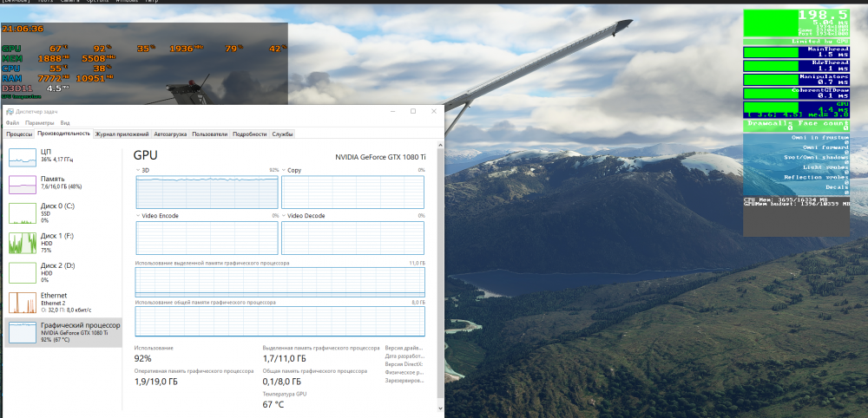Click the Диск 1 (F:) activity thumbnail
Screen dimensions: 868x418
[x=23, y=244]
